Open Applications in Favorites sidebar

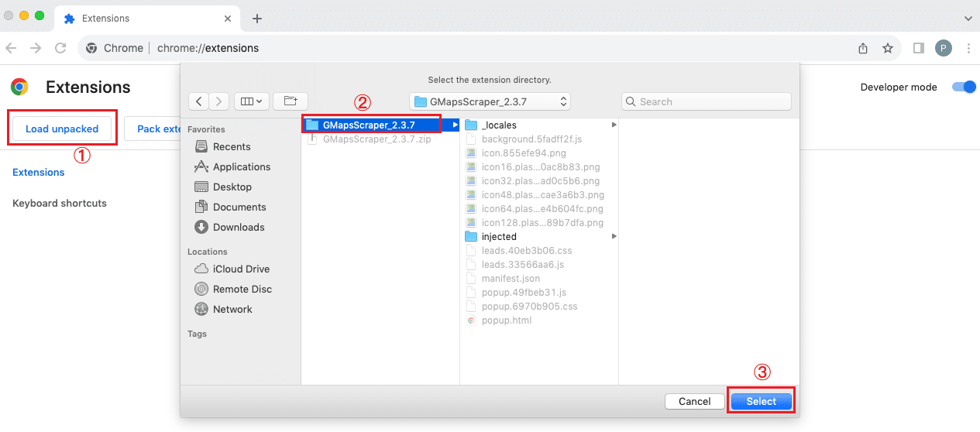pos(240,166)
